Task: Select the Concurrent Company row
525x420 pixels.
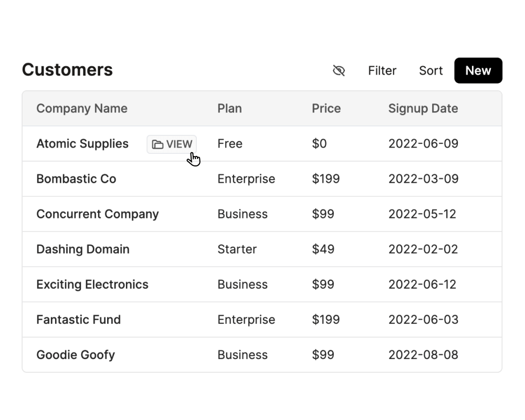Action: pos(262,214)
